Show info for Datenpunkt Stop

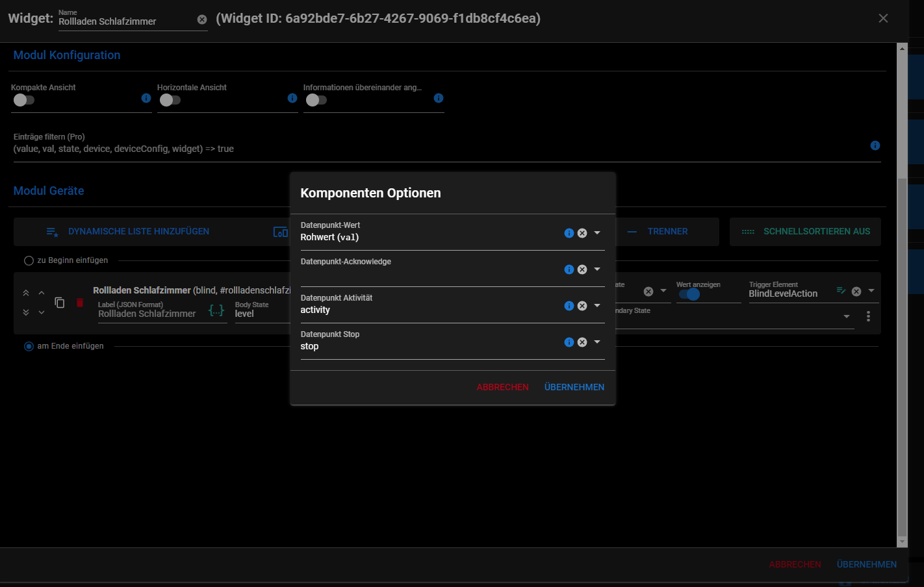coord(569,342)
